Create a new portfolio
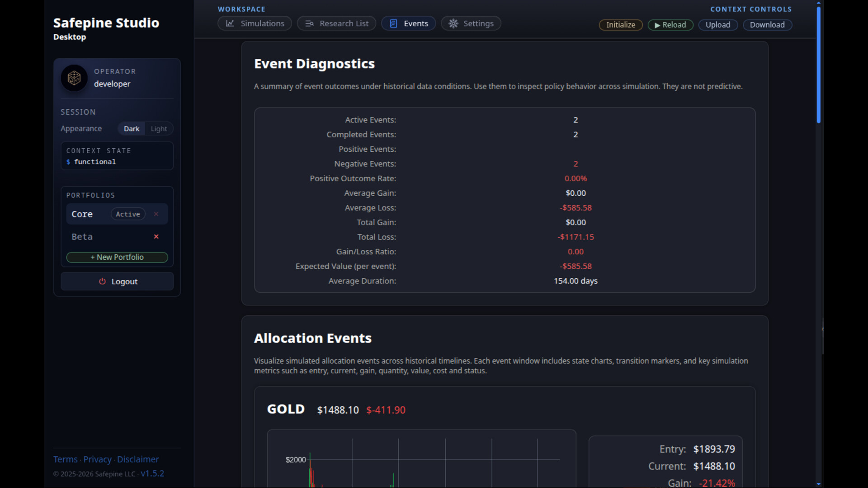 coord(117,257)
